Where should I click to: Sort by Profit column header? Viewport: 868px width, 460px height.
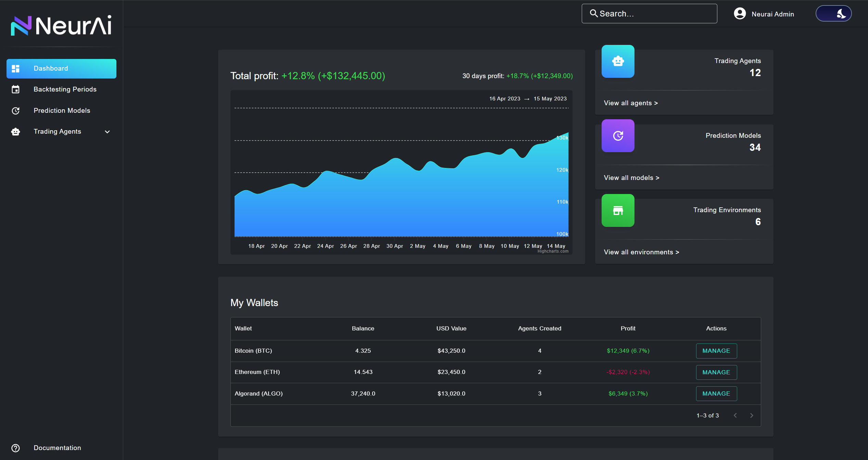628,328
